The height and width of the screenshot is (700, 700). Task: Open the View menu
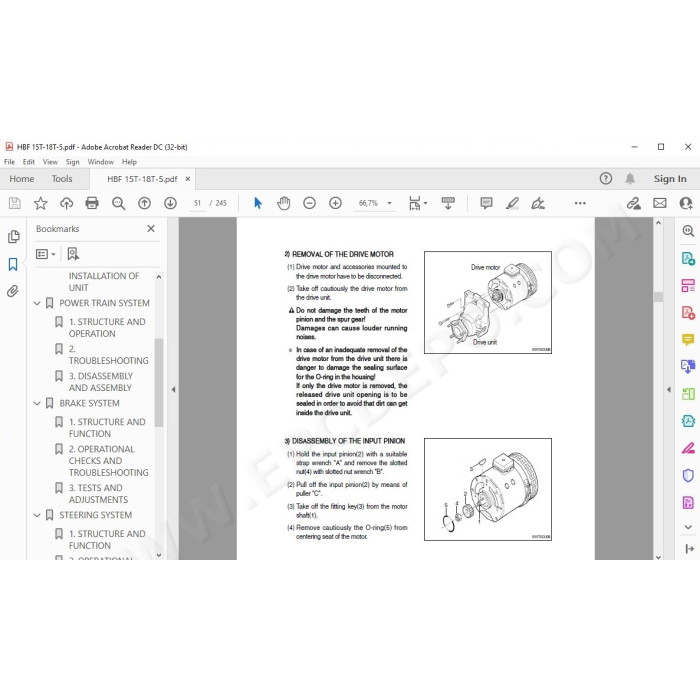50,162
